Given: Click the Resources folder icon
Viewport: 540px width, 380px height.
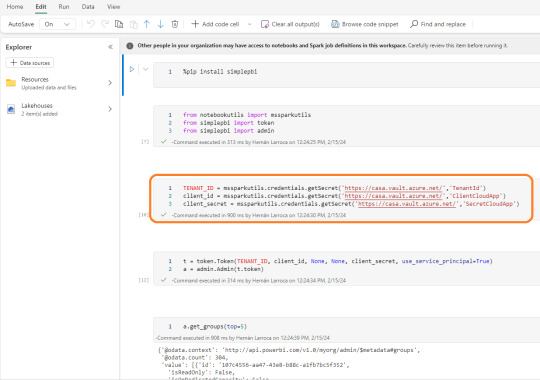Looking at the screenshot, I should point(11,83).
